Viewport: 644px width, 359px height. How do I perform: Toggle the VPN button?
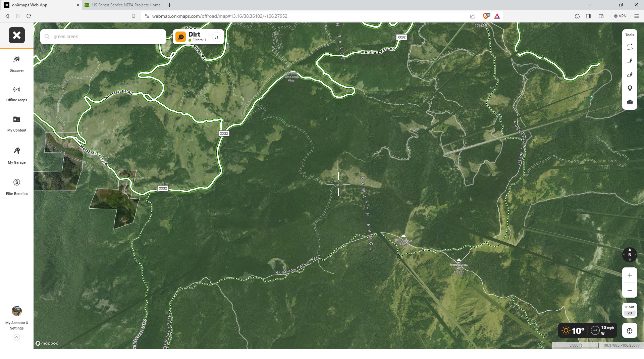[621, 16]
